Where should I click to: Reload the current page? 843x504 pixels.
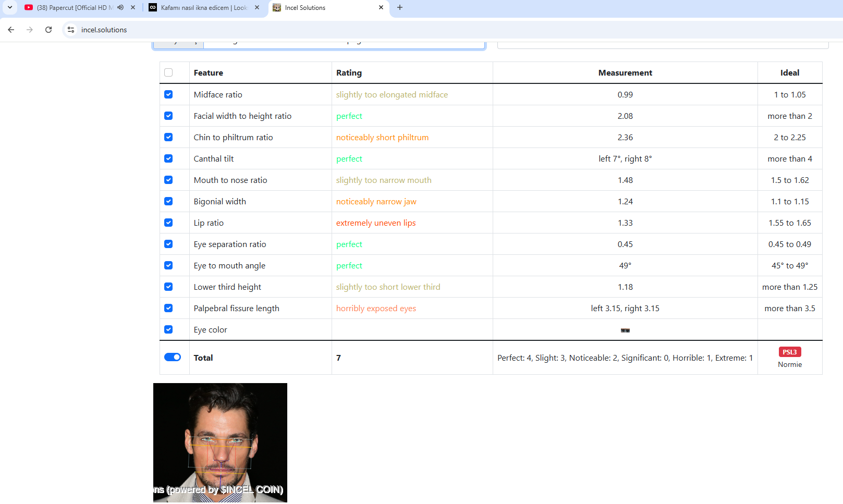(x=48, y=30)
